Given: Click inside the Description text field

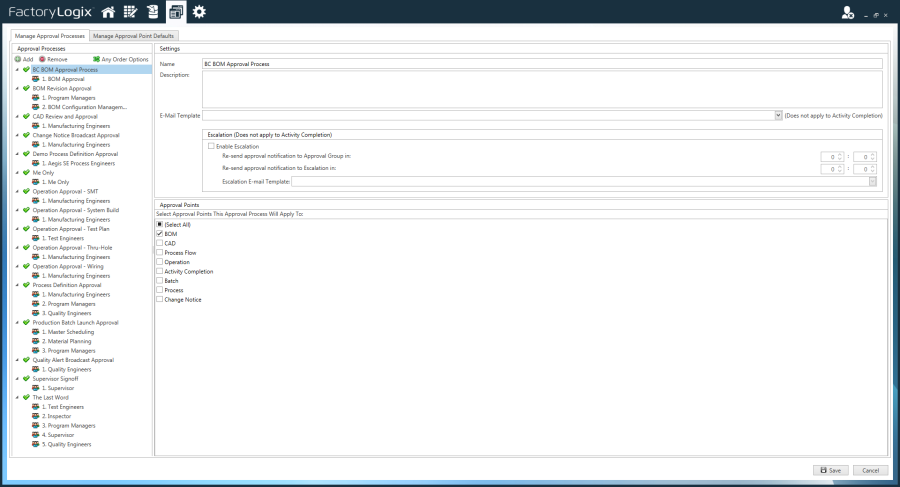Looking at the screenshot, I should tap(542, 90).
